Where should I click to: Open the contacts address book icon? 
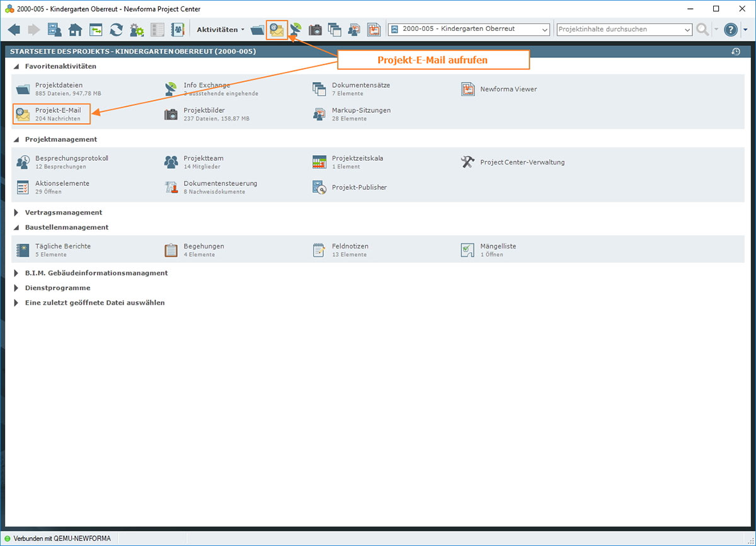pyautogui.click(x=177, y=30)
